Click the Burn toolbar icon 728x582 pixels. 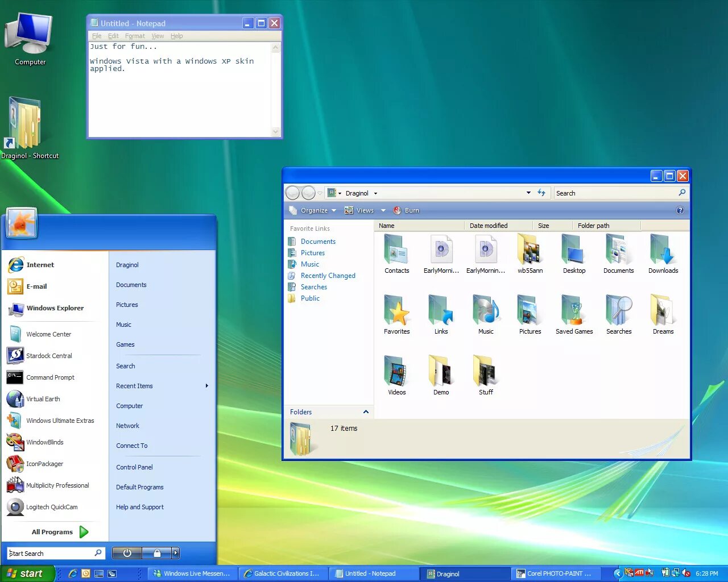point(398,210)
